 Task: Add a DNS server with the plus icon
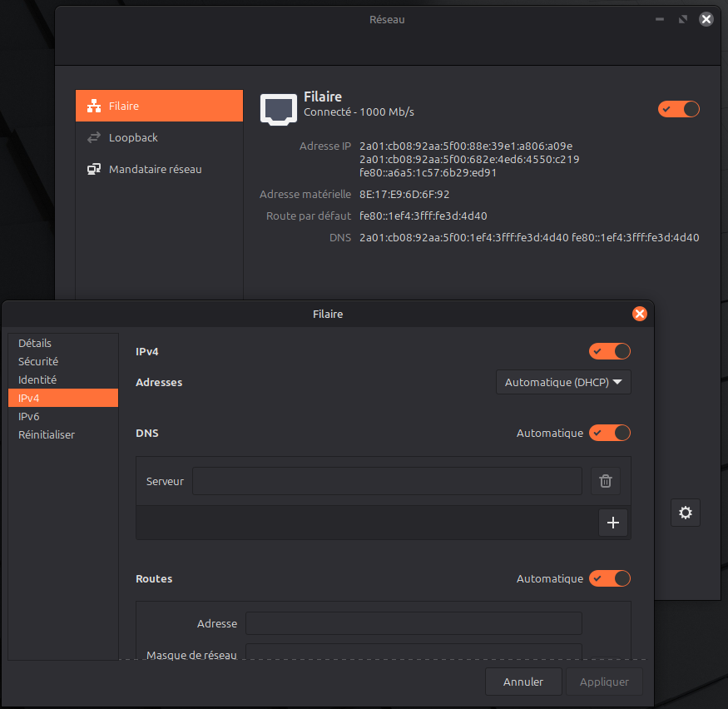pyautogui.click(x=613, y=523)
